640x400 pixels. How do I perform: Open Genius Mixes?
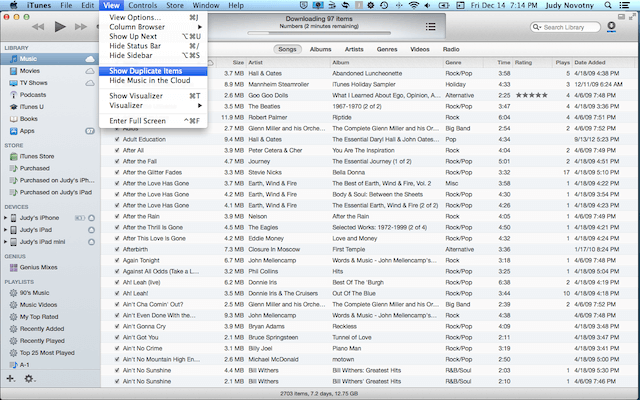click(x=38, y=267)
